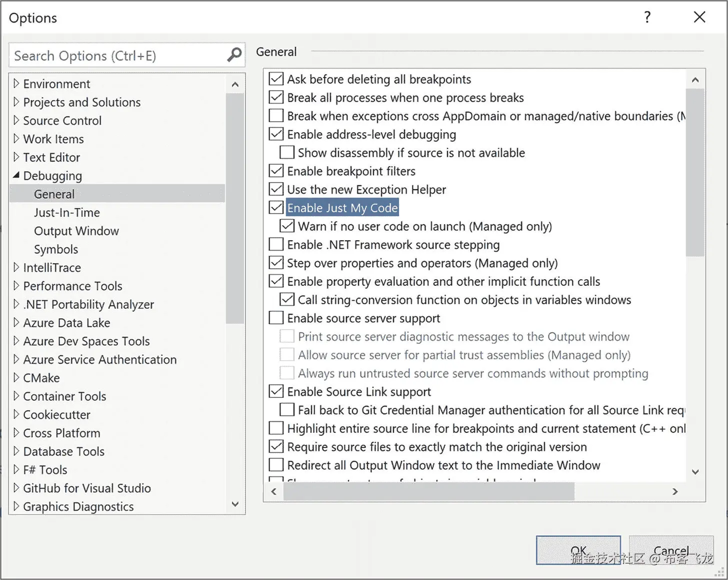
Task: Click horizontal scrollbar right arrow
Action: coord(675,492)
